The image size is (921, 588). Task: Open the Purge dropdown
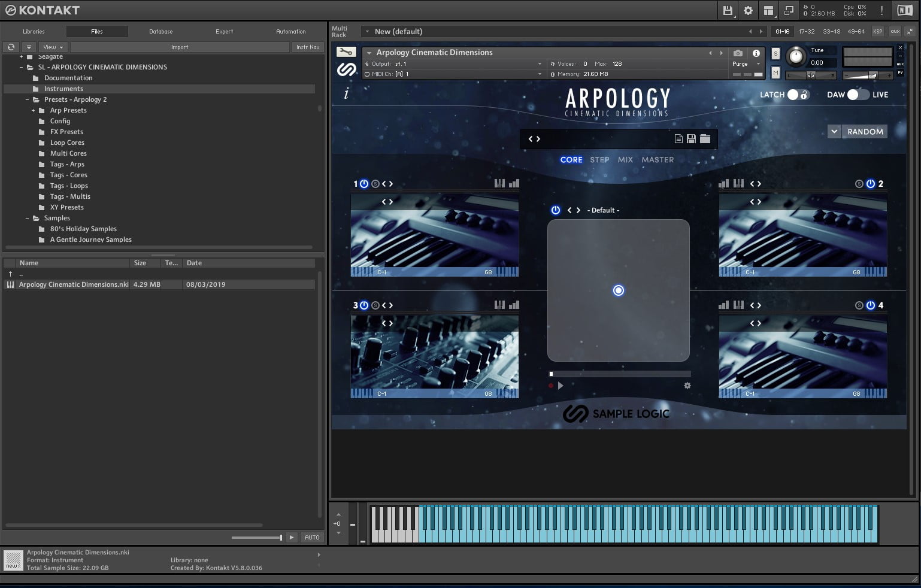746,64
